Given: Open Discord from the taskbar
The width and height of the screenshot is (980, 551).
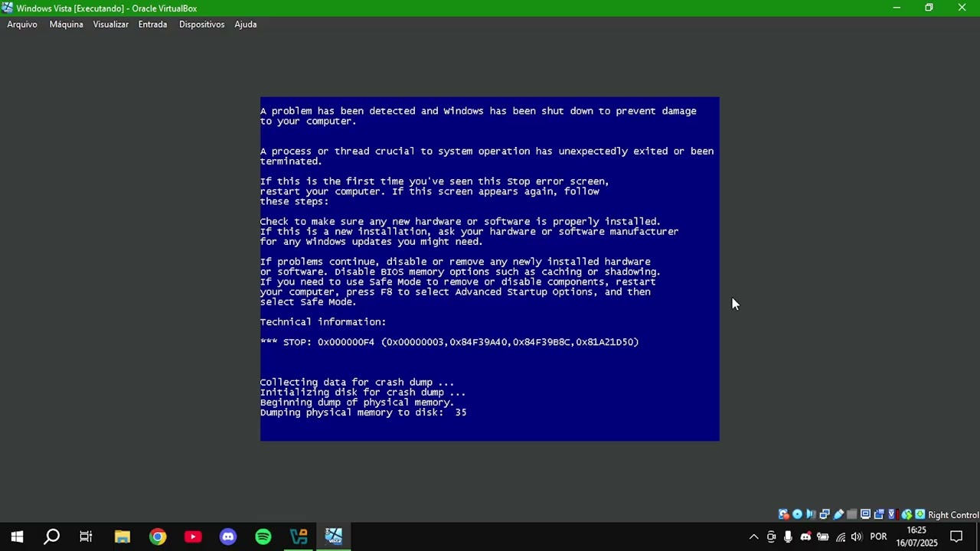Looking at the screenshot, I should (x=228, y=536).
